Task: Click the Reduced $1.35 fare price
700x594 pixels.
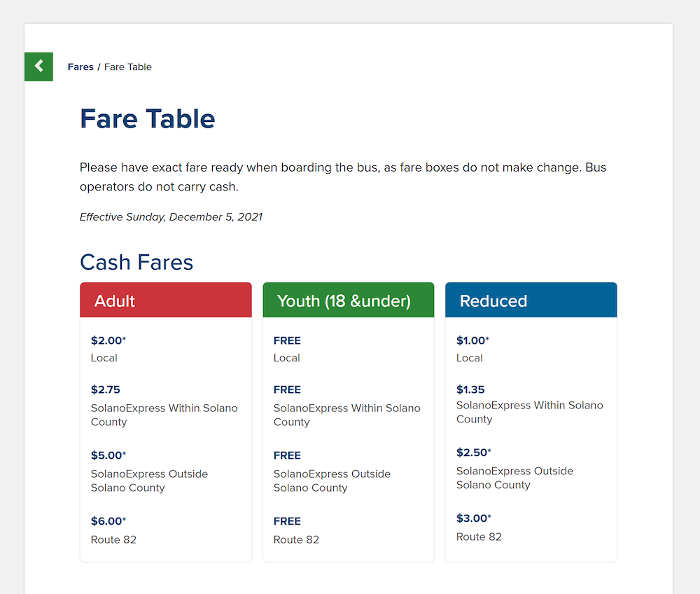Action: click(x=470, y=389)
